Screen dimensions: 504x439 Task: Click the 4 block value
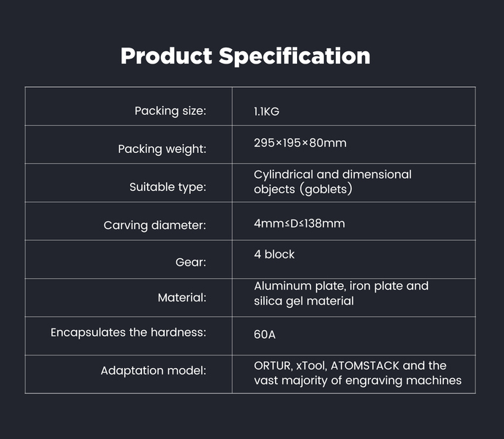(x=274, y=255)
